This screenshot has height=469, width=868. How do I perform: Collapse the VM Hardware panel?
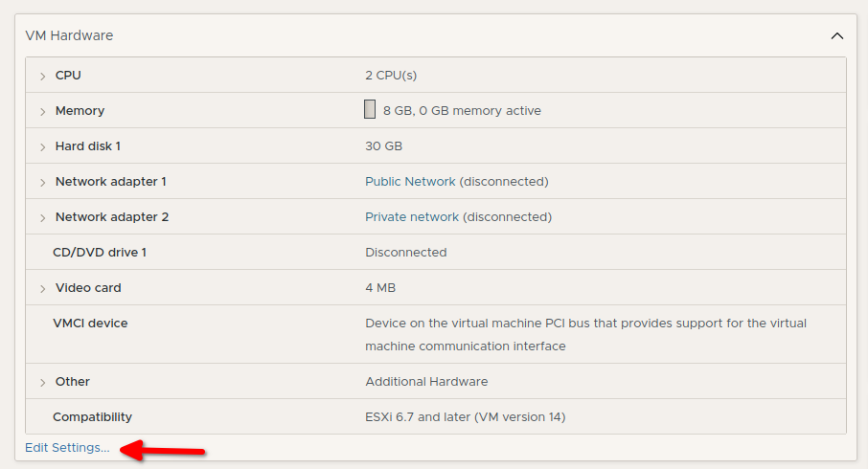836,36
